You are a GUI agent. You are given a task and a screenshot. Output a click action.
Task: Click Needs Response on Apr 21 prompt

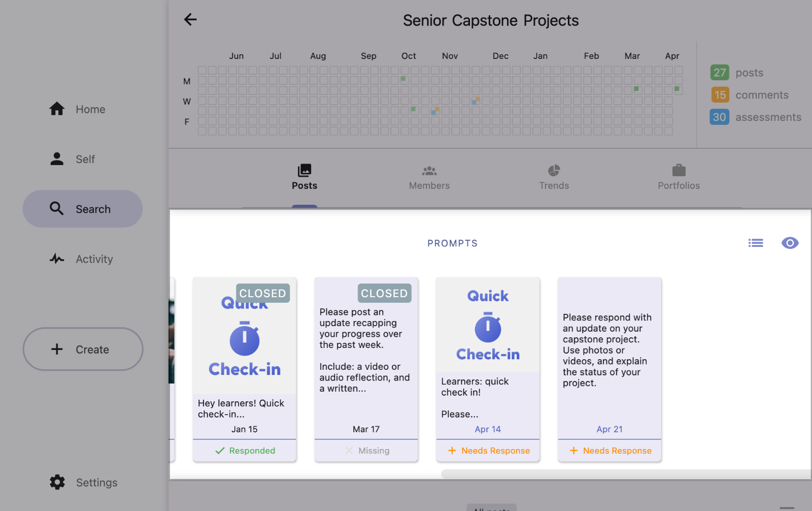coord(610,451)
